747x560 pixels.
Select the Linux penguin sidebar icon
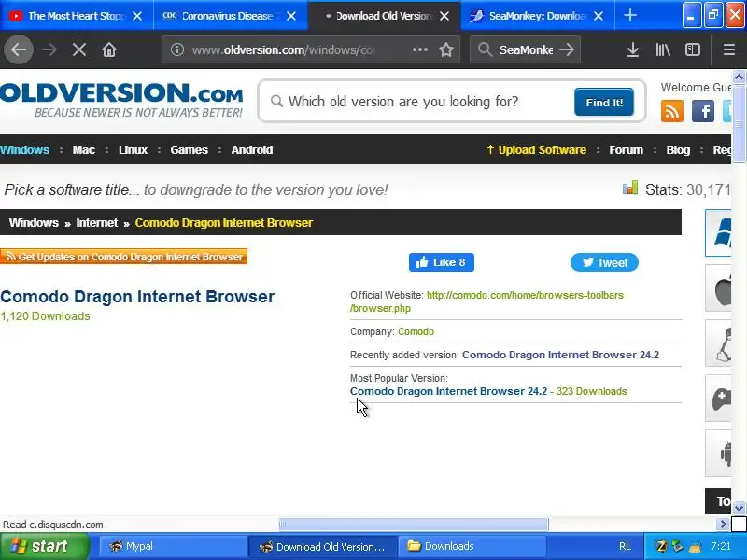pos(718,343)
